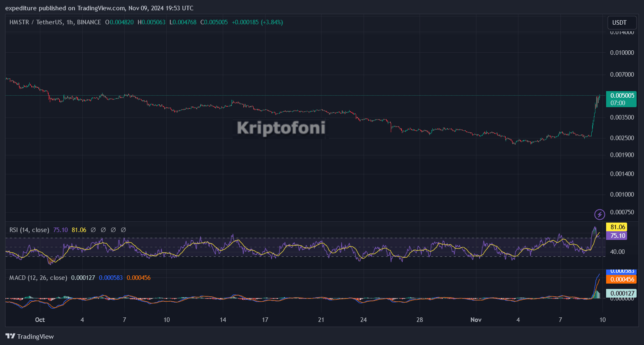Screen dimensions: 644x345
Task: Open the MACD (12, 26, close) legend
Action: point(38,278)
